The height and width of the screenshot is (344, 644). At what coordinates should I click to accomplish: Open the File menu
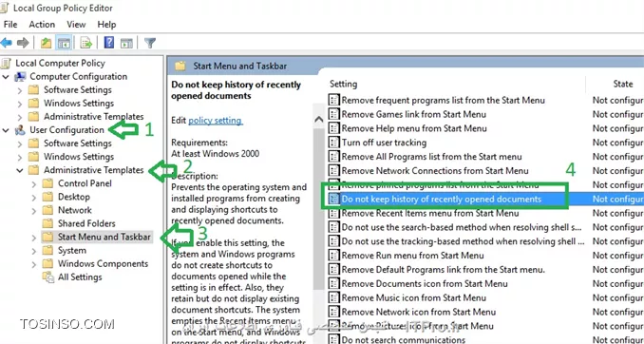tap(10, 25)
